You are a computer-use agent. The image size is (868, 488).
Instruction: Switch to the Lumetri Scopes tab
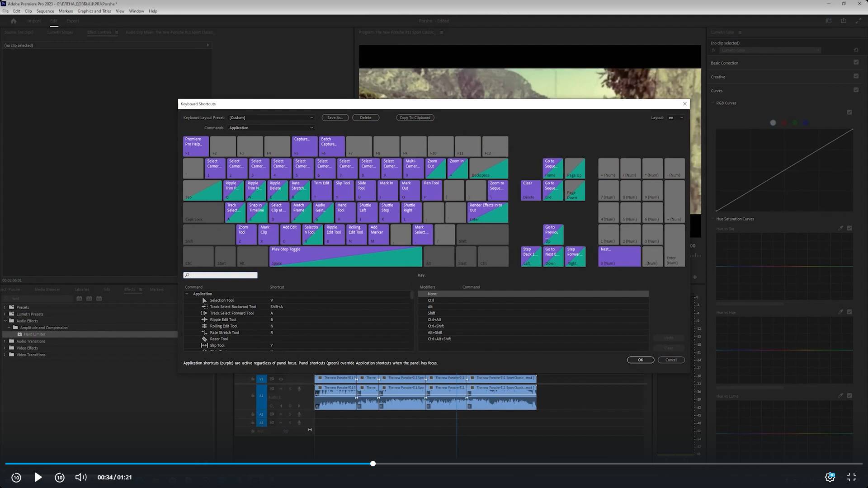click(60, 32)
